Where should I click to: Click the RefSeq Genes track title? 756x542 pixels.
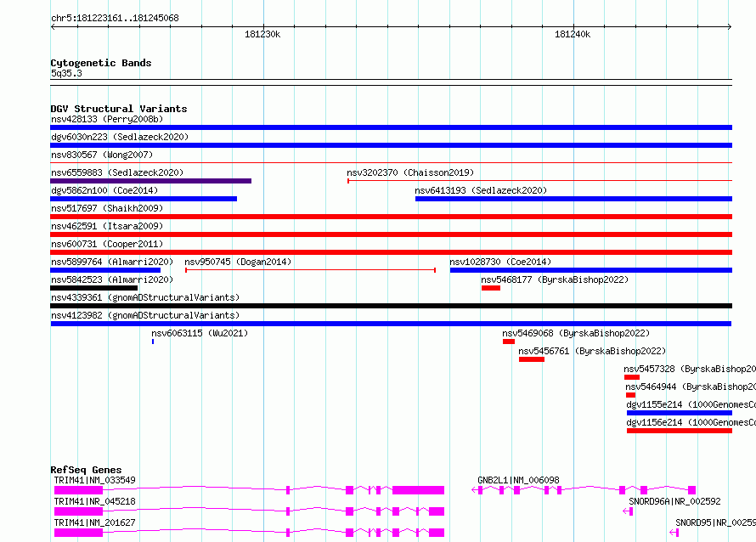(86, 470)
